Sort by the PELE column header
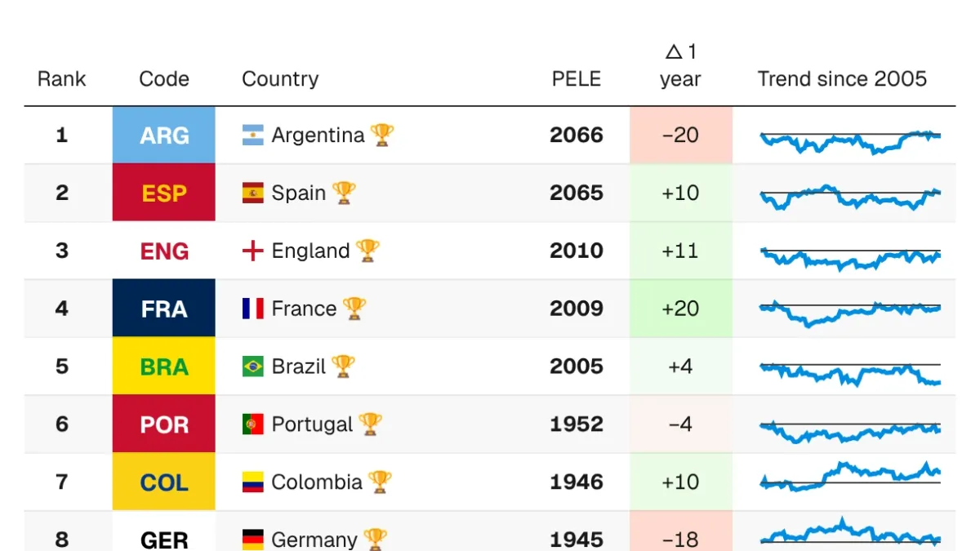The image size is (980, 551). pos(577,79)
